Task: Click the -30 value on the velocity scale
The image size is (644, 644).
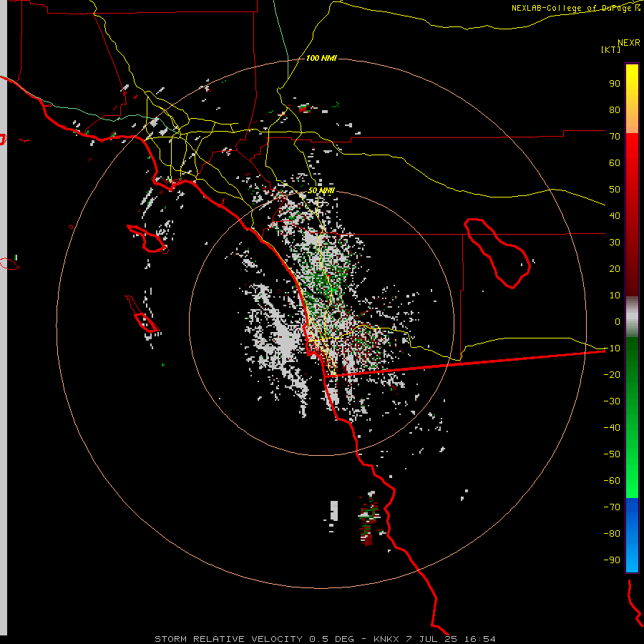Action: pos(612,401)
